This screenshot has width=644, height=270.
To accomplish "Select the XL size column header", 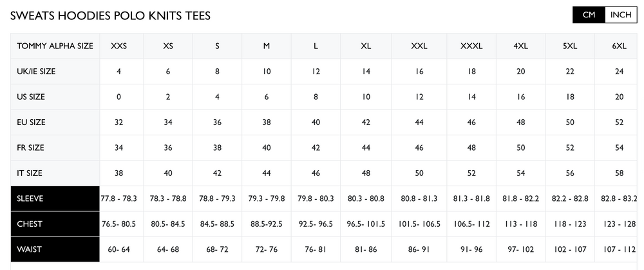I will [366, 46].
